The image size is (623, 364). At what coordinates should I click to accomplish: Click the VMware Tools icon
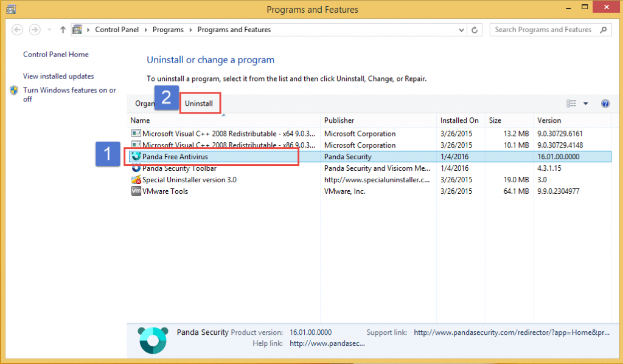coord(136,191)
